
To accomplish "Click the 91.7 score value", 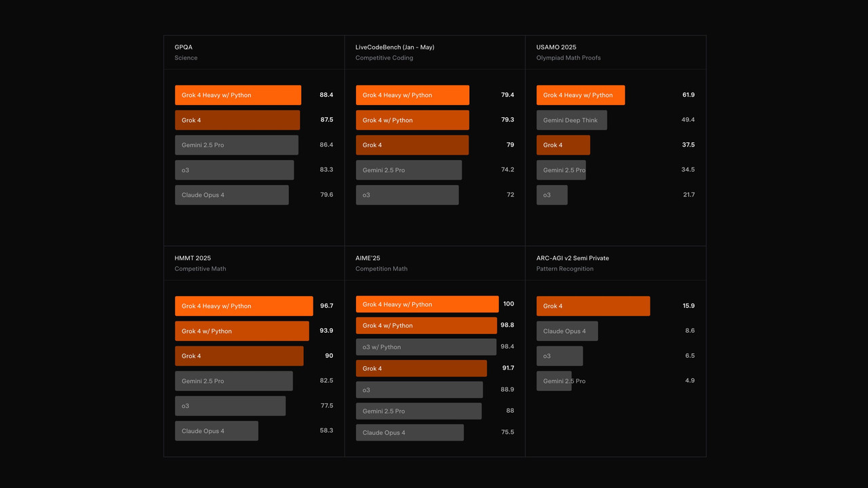I will coord(507,369).
